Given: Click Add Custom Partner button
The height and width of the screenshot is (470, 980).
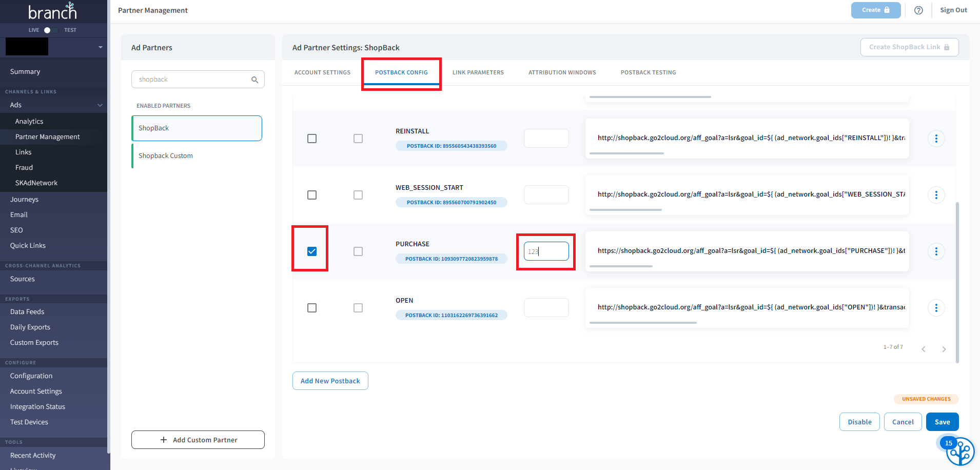Looking at the screenshot, I should [198, 440].
